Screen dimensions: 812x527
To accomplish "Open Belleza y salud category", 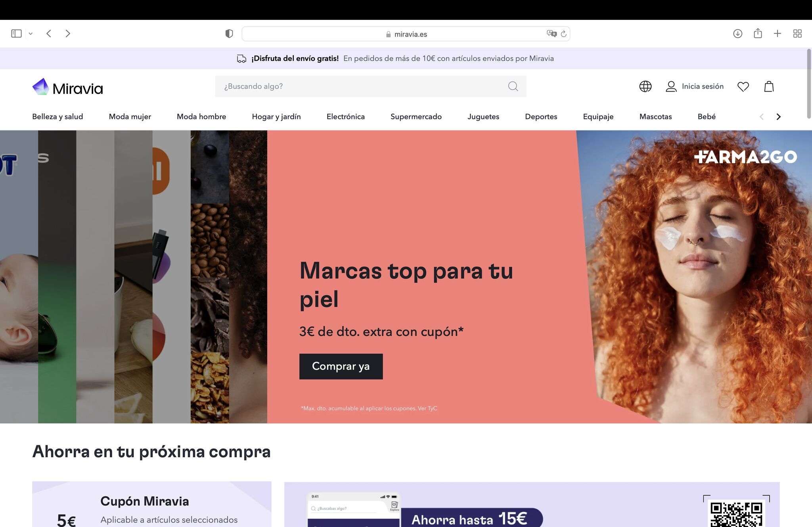I will coord(57,116).
